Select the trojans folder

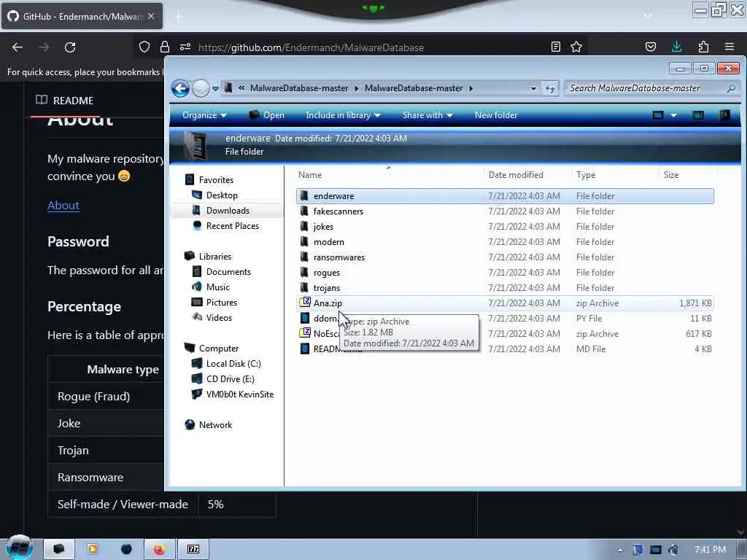tap(505, 287)
